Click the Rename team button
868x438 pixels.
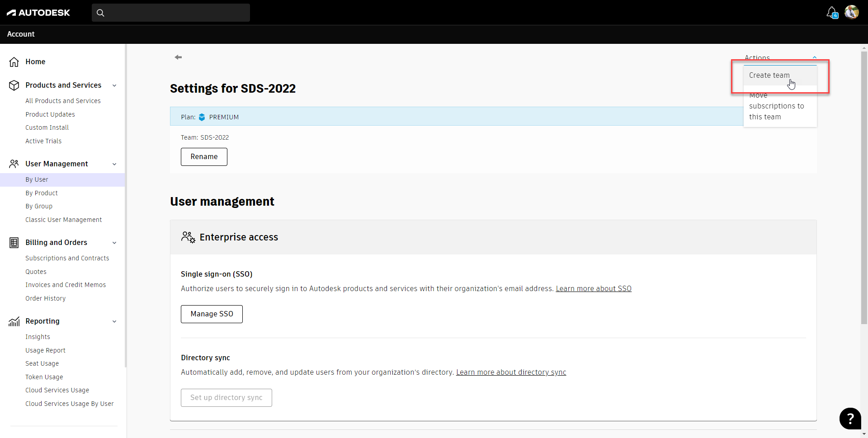204,157
